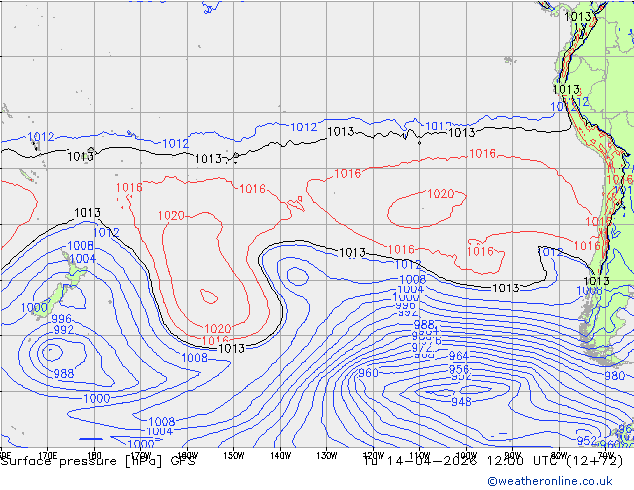Click the "1020" label on the eastern high oval
The image size is (634, 490).
[x=441, y=194]
